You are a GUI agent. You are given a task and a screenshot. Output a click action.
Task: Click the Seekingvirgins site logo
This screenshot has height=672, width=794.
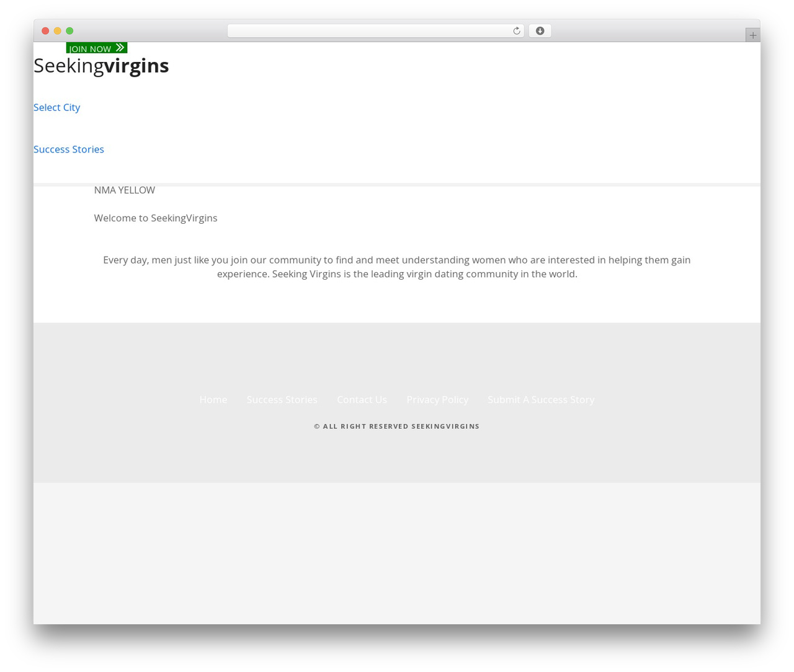101,66
